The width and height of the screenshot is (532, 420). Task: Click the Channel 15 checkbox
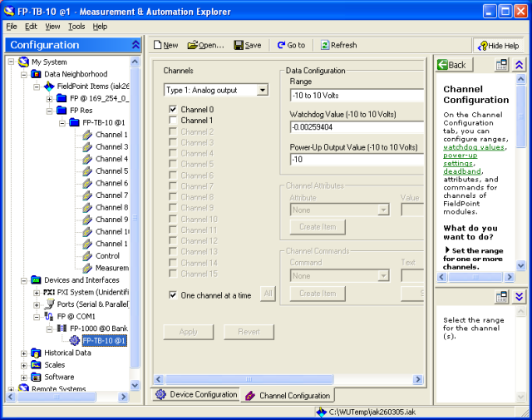(x=173, y=274)
